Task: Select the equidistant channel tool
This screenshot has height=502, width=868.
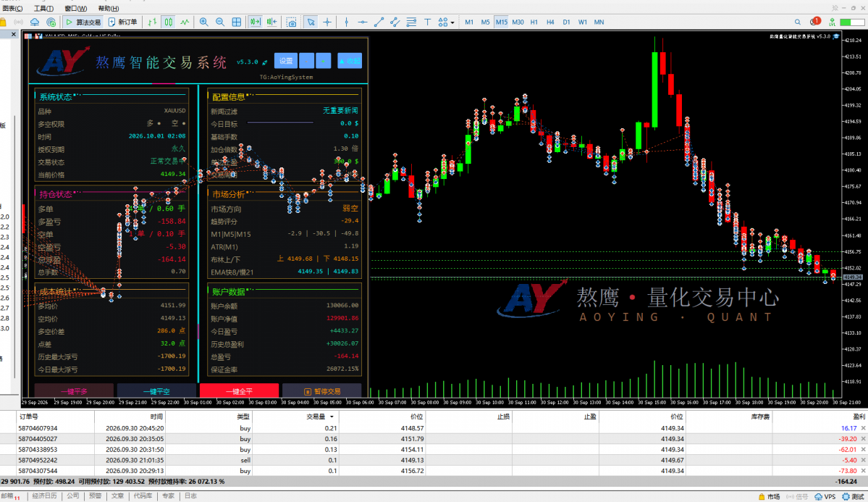Action: 395,22
